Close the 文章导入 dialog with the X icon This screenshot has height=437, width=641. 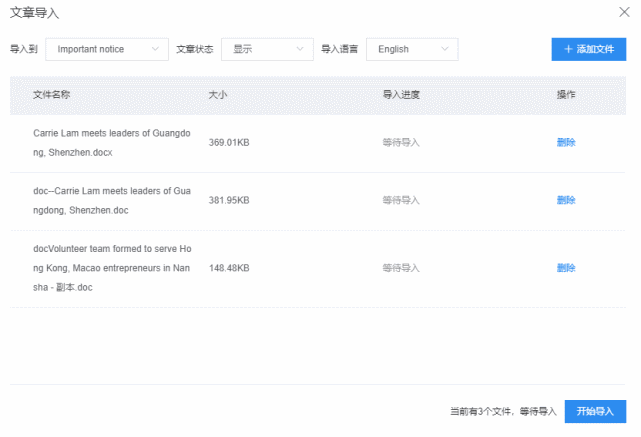coord(624,12)
